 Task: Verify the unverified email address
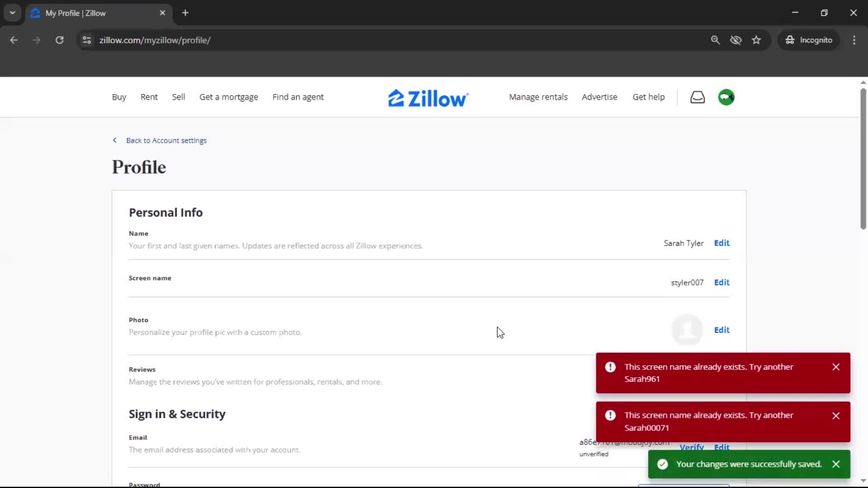point(692,448)
